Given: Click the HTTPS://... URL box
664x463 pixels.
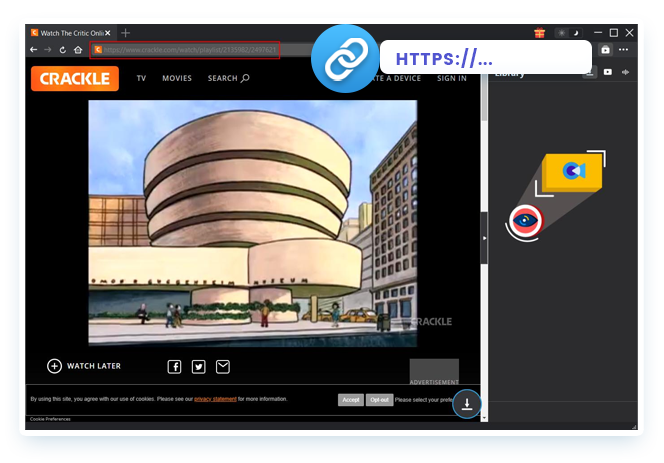Looking at the screenshot, I should (x=486, y=57).
